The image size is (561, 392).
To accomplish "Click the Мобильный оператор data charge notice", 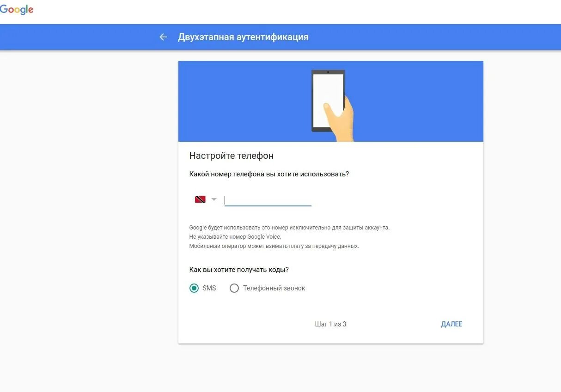I will click(274, 246).
